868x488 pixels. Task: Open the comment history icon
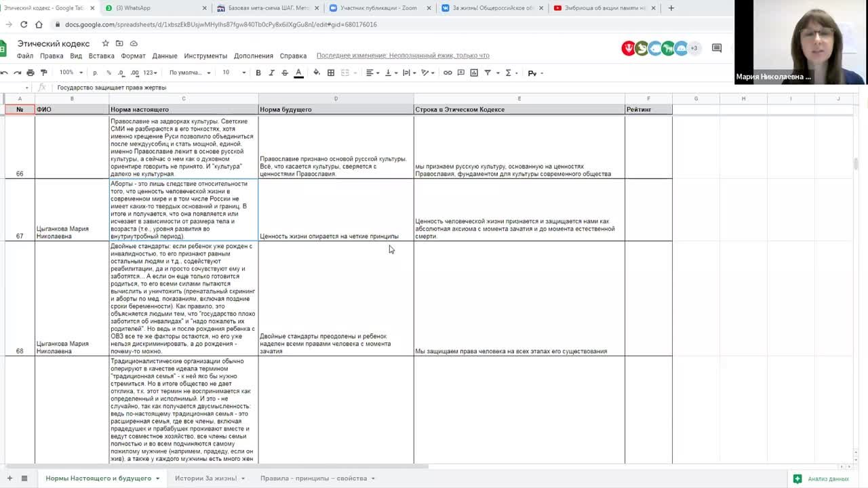(717, 48)
